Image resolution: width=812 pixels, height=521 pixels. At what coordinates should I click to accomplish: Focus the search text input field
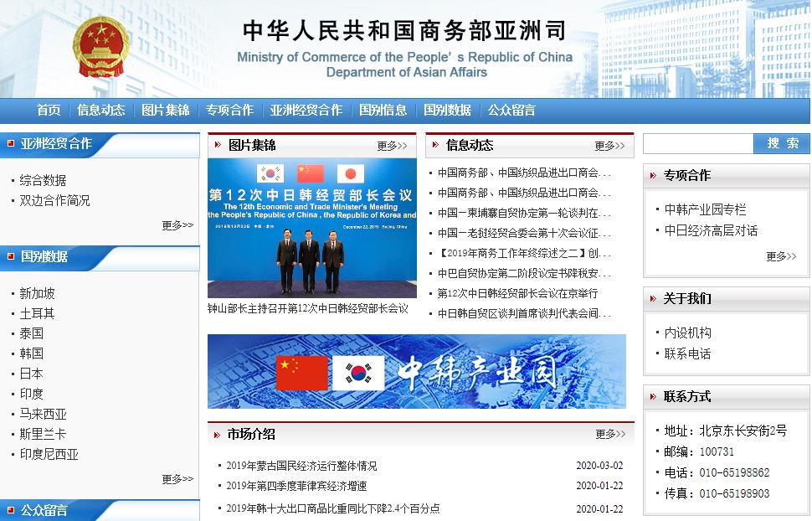698,143
